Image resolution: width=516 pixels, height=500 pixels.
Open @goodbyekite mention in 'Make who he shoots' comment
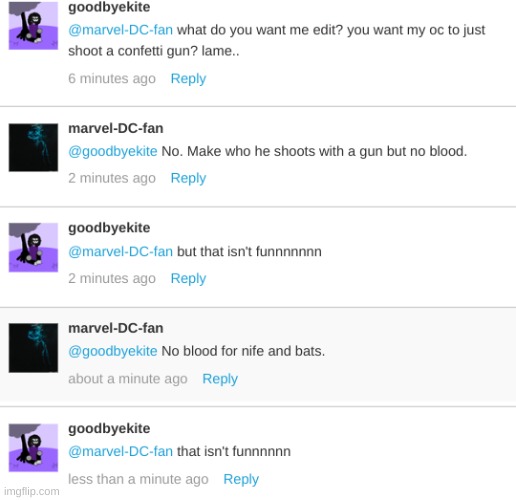point(113,152)
